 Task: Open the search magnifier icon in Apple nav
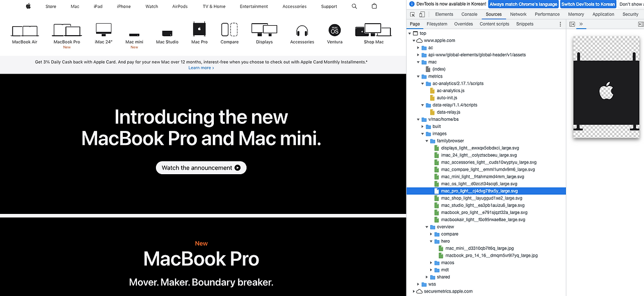(354, 7)
